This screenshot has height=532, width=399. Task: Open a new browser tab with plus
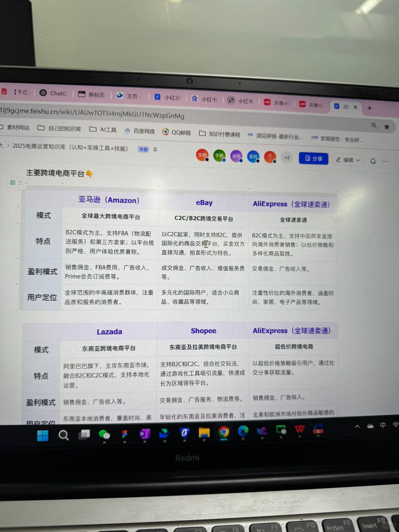[x=369, y=108]
